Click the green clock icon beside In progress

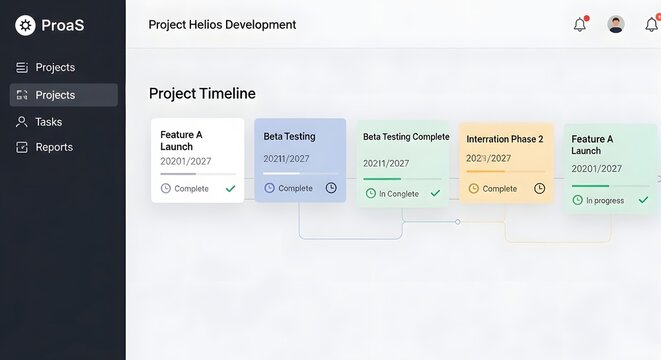pos(578,200)
